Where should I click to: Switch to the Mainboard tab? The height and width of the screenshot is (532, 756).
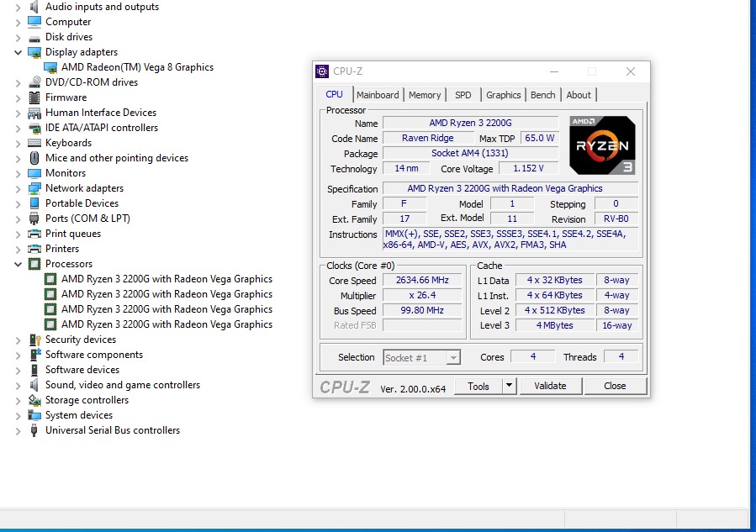tap(378, 95)
